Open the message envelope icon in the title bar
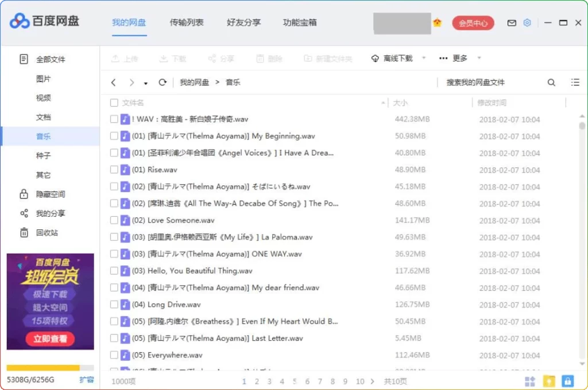This screenshot has width=588, height=390. (512, 23)
